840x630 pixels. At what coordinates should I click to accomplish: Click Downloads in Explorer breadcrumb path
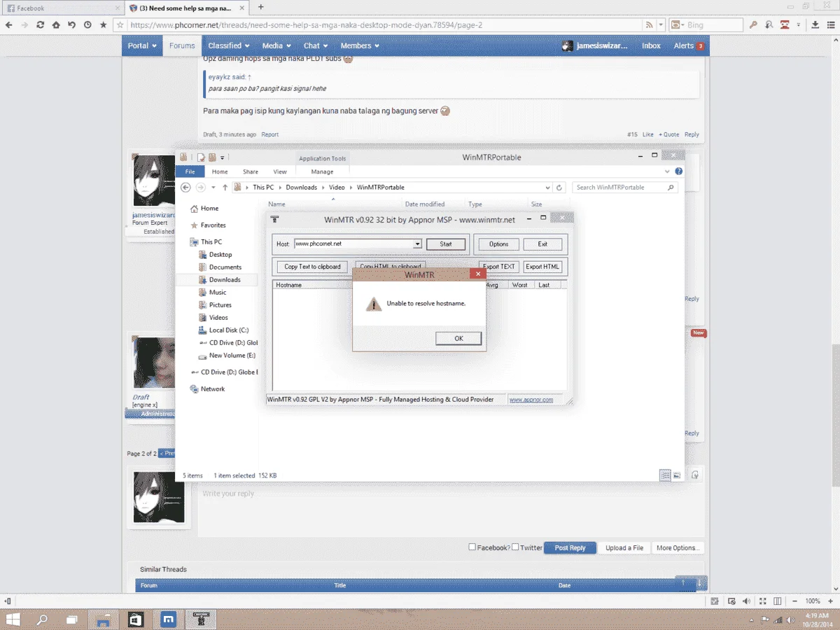tap(301, 188)
